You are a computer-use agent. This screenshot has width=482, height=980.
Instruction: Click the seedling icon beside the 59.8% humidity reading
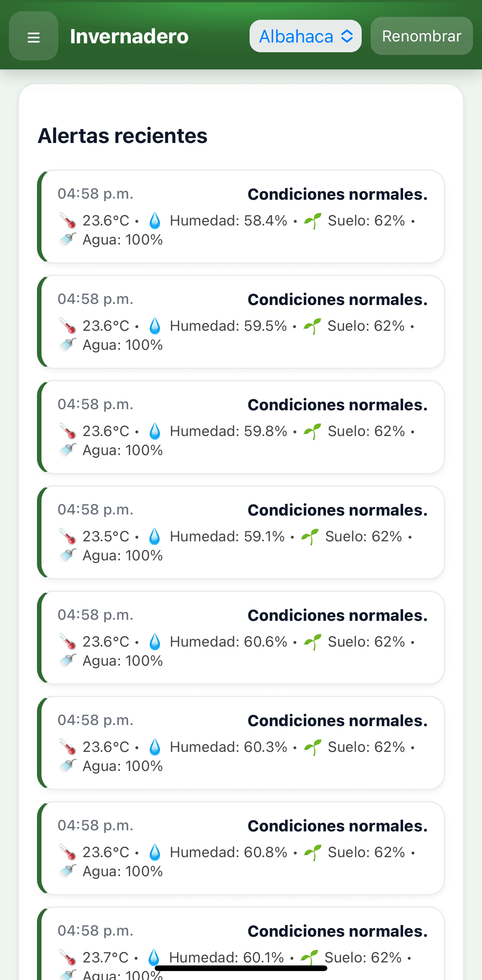tap(313, 432)
